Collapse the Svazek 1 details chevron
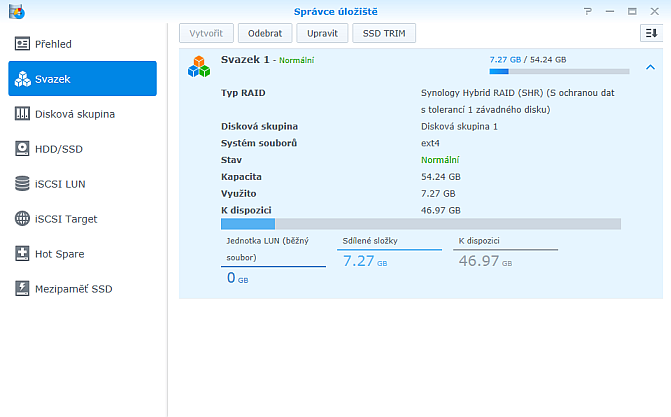The width and height of the screenshot is (671, 417). pos(650,67)
